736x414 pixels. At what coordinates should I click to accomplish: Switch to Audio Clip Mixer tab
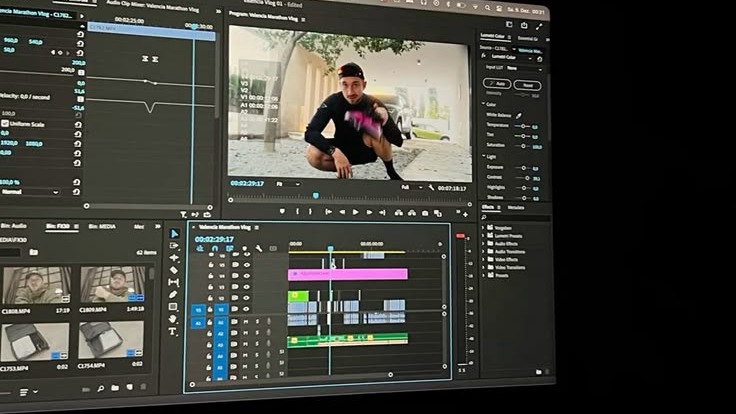152,8
